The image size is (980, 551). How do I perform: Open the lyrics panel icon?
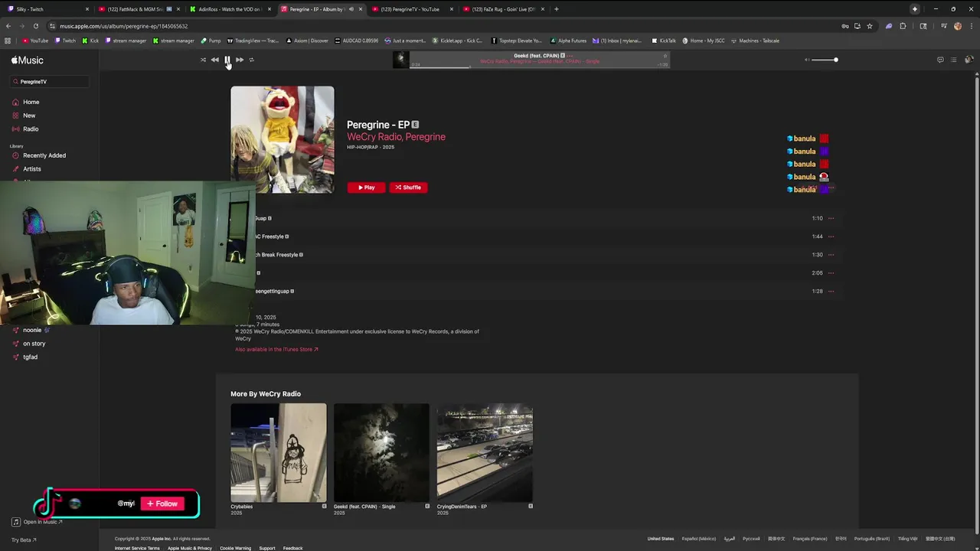940,60
